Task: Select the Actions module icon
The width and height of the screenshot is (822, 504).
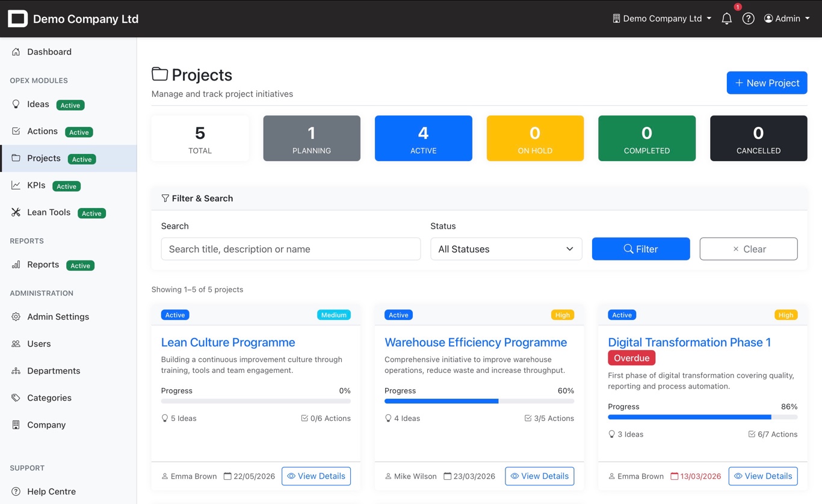Action: pos(16,131)
